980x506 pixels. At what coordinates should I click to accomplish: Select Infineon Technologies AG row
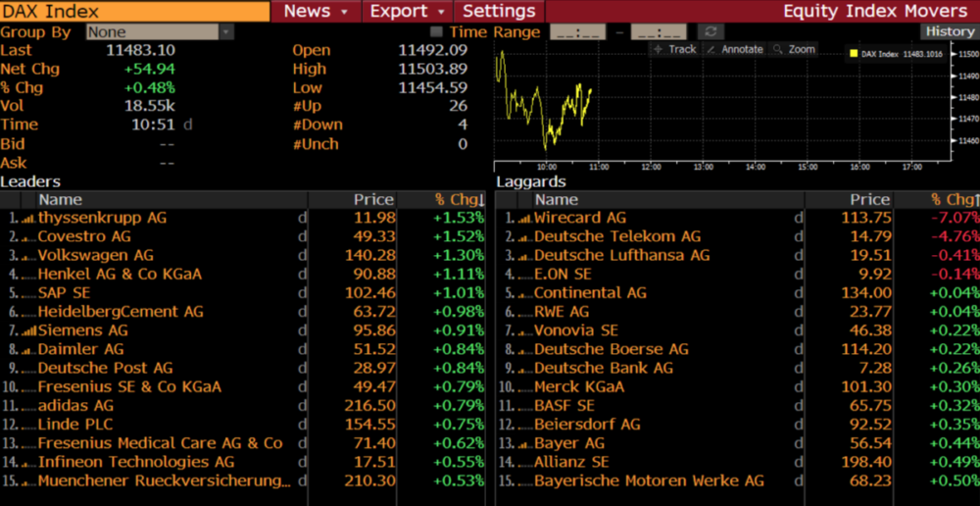click(243, 462)
